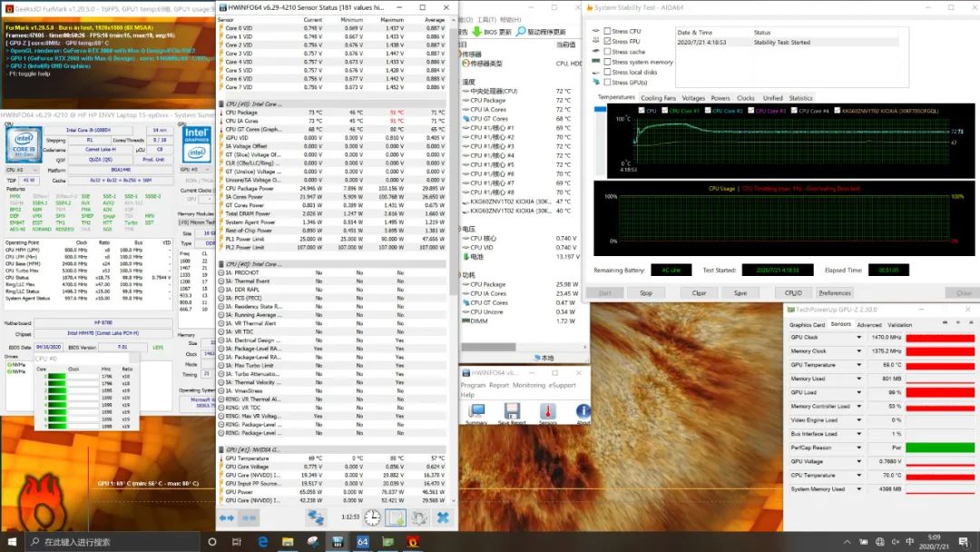The width and height of the screenshot is (980, 552).
Task: Click the Save Report floppy icon
Action: tap(512, 411)
